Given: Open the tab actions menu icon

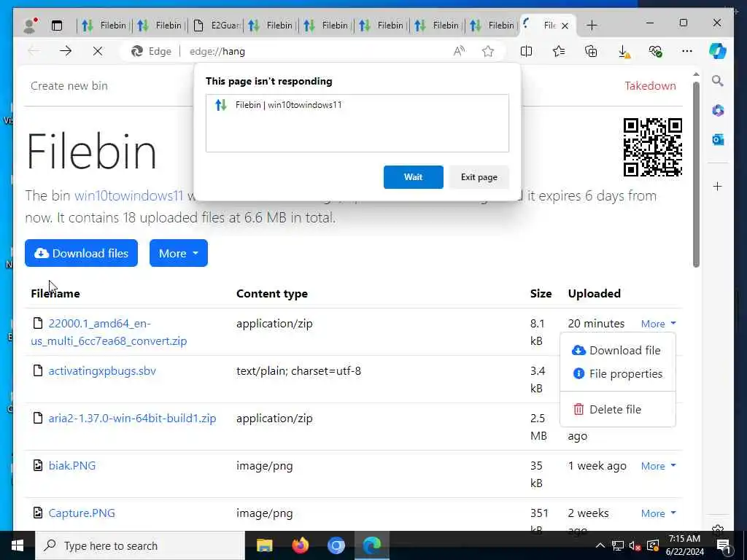Looking at the screenshot, I should pos(57,26).
